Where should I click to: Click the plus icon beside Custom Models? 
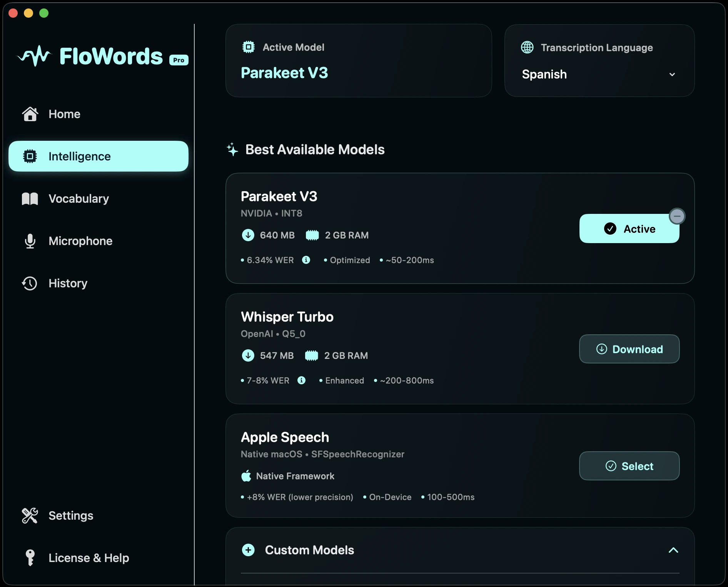[x=248, y=550]
